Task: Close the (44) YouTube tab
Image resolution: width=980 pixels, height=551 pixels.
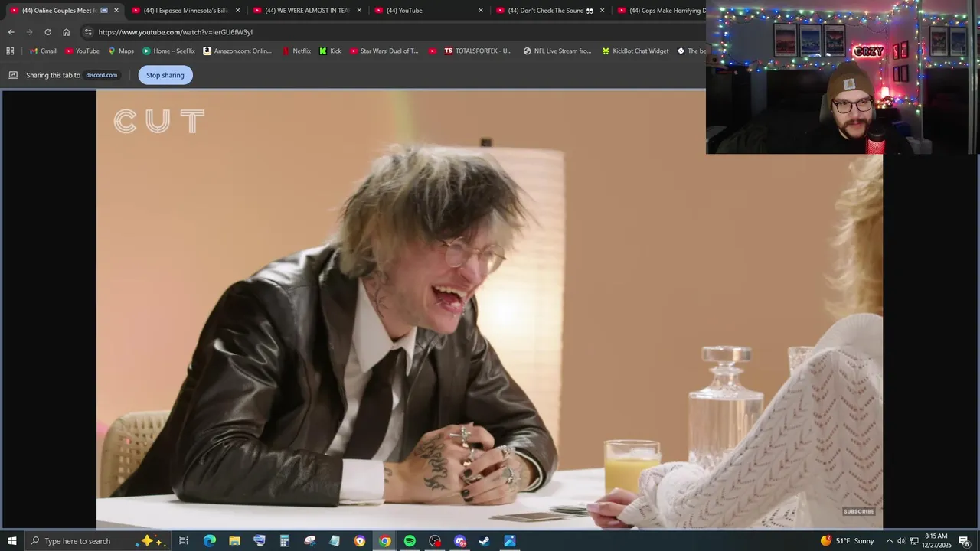Action: click(x=481, y=11)
